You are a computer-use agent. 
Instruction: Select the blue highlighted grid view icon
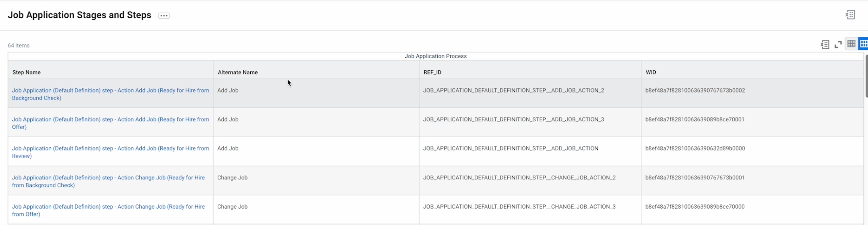pos(863,44)
